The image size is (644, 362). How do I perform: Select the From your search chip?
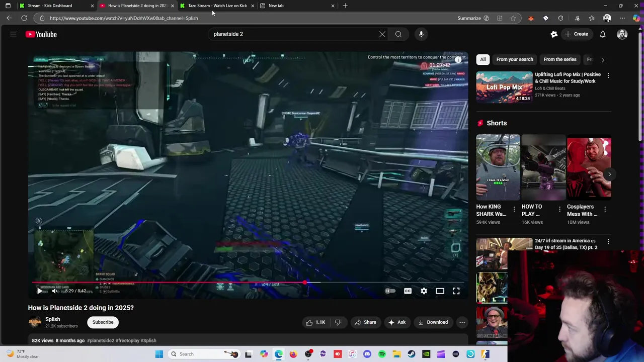[x=515, y=59]
